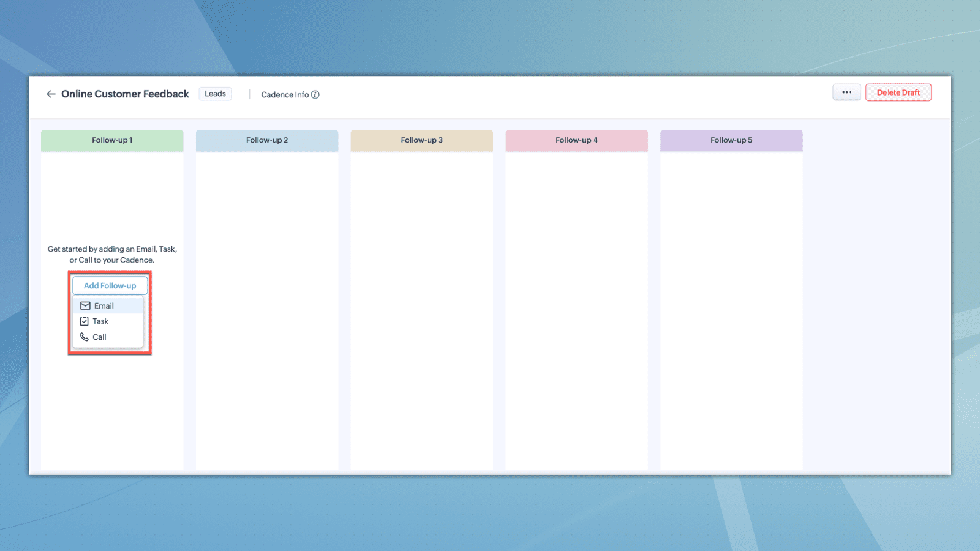Screen dimensions: 980x551
Task: Open the three-dots more options menu
Action: tap(846, 92)
